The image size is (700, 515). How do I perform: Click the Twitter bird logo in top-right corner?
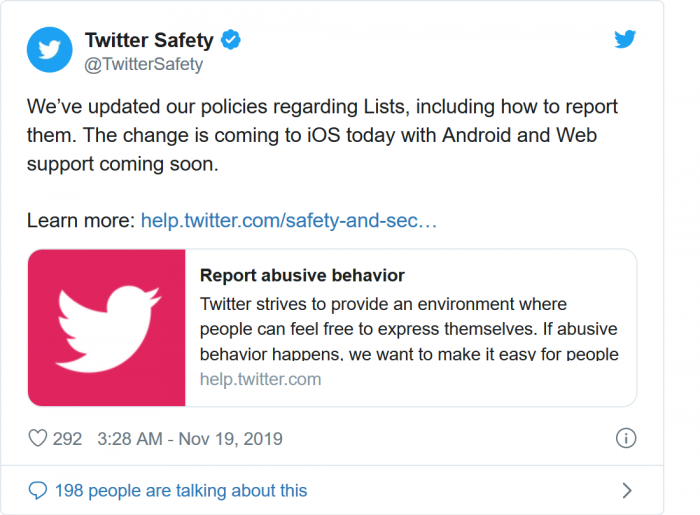click(625, 40)
